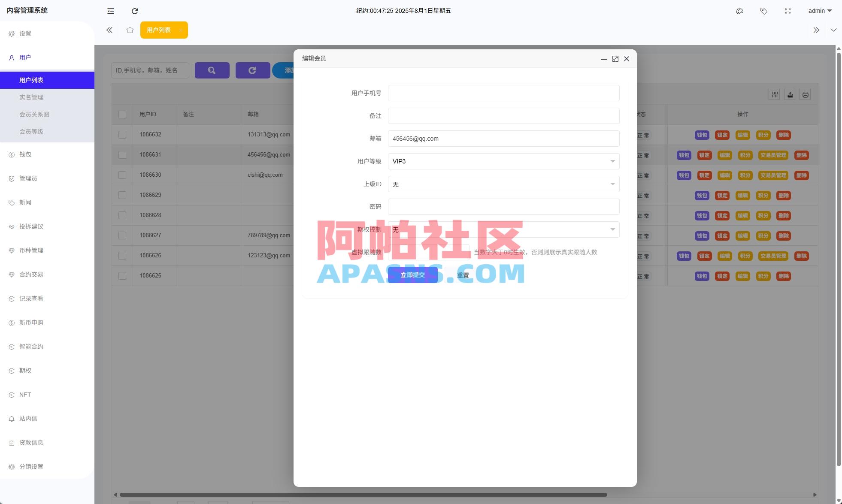Open theme palette icon in header
This screenshot has width=842, height=504.
[740, 11]
